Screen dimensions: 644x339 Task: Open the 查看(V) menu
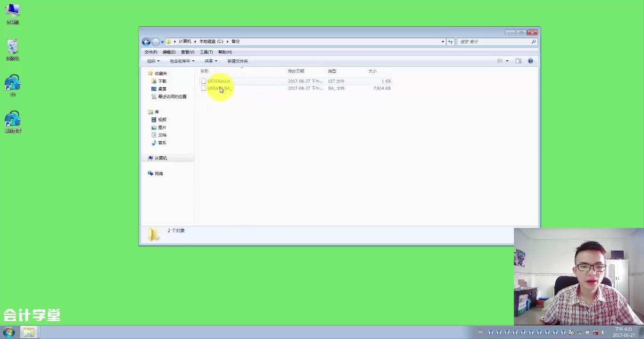coord(188,52)
